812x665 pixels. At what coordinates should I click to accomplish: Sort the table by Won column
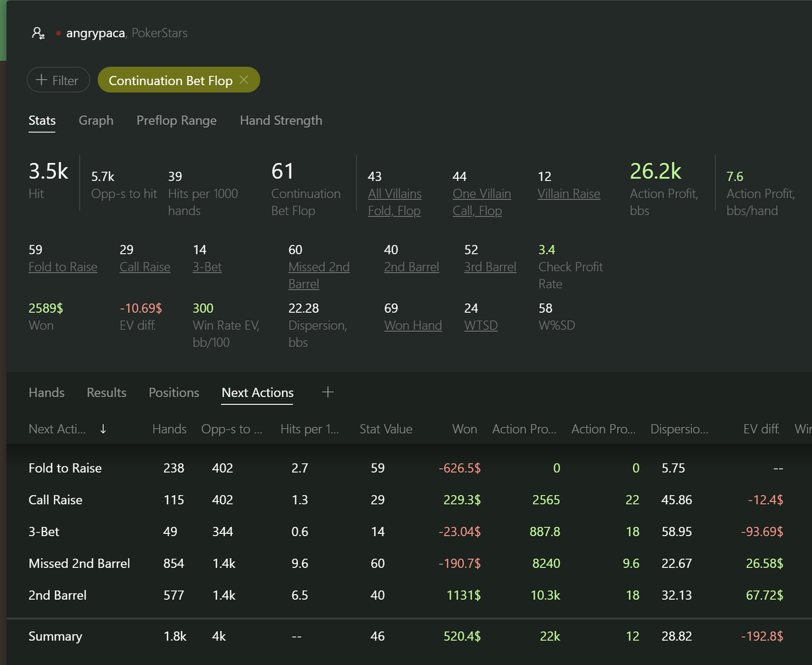(x=464, y=429)
